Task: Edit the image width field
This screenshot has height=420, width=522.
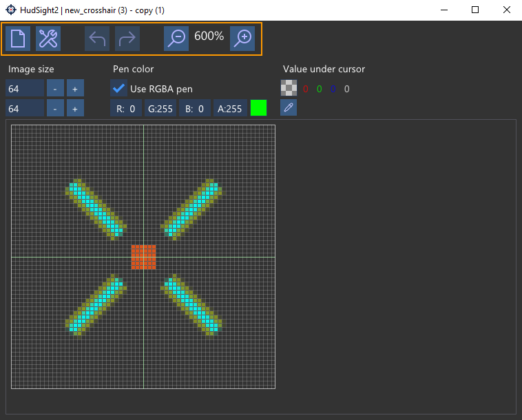Action: point(25,88)
